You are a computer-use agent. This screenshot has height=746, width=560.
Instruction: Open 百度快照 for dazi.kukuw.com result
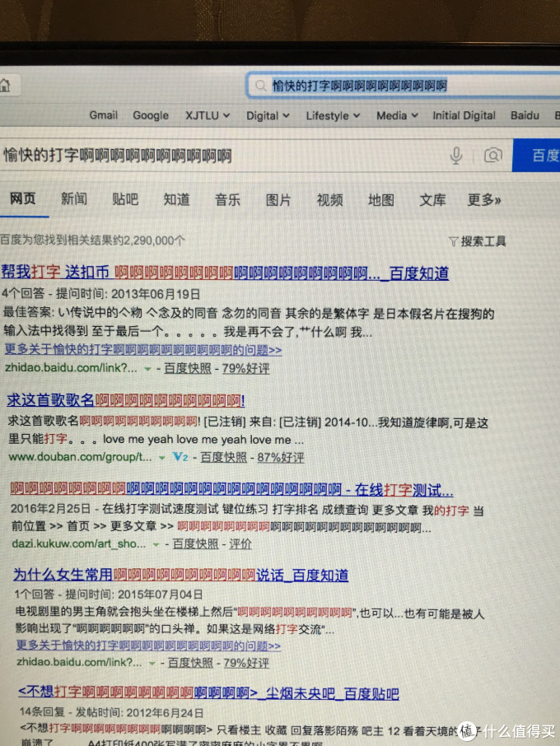tap(195, 543)
